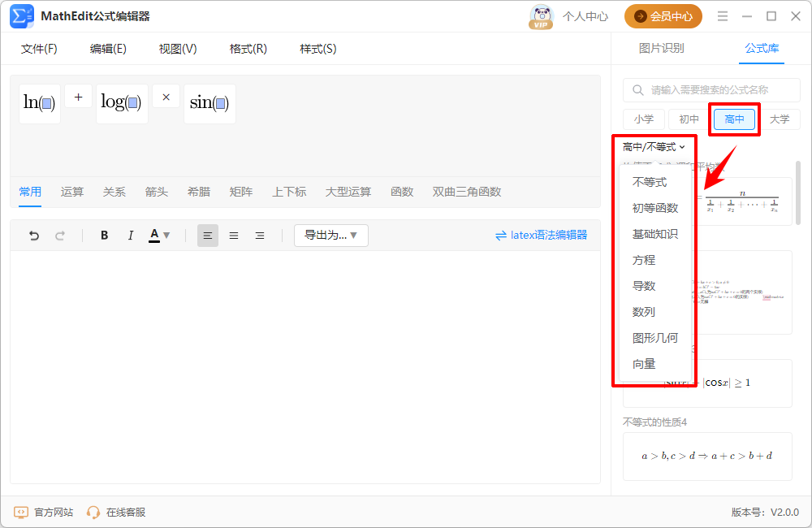Open the 文件(F) menu
Screen dimensions: 812x528
click(x=39, y=49)
